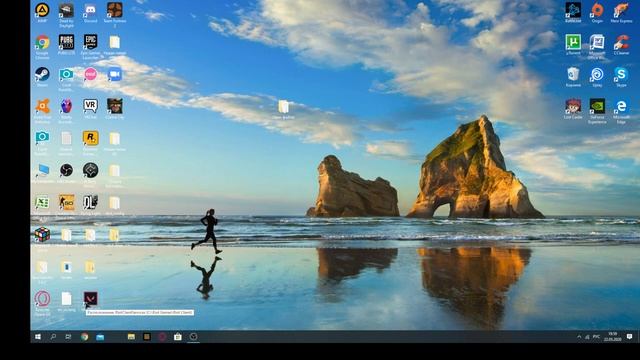The height and width of the screenshot is (360, 640).
Task: Select the Valorant desktop icon
Action: coord(90,299)
